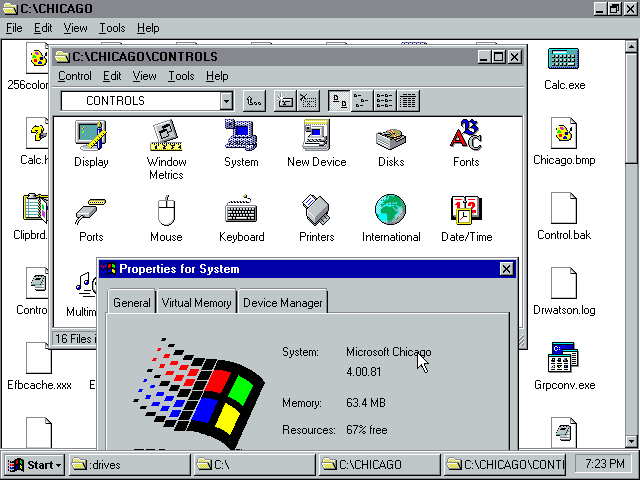Viewport: 640px width, 480px height.
Task: Switch to the General tab
Action: (131, 302)
